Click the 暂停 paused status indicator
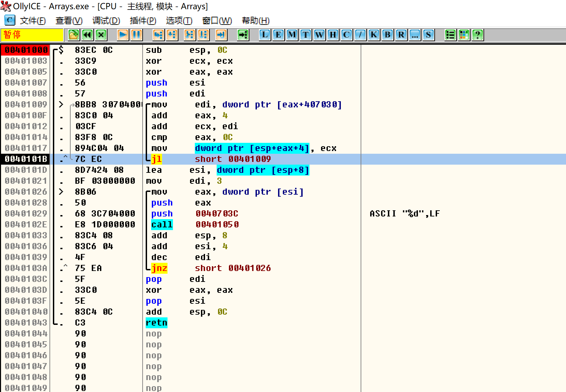 click(x=32, y=35)
